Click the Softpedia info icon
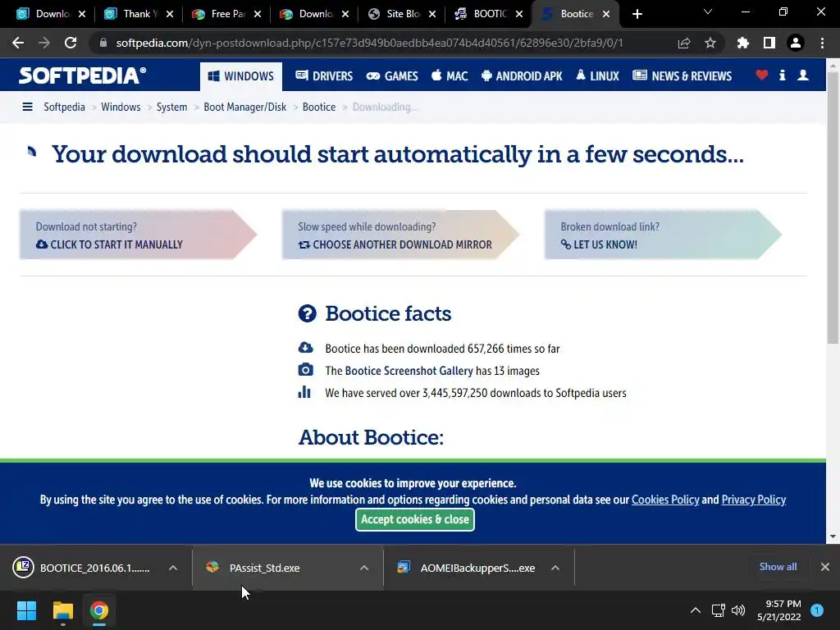 [x=782, y=75]
